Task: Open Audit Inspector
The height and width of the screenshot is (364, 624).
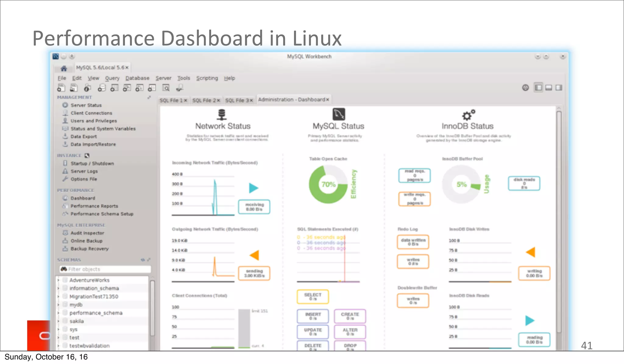Action: pyautogui.click(x=87, y=233)
